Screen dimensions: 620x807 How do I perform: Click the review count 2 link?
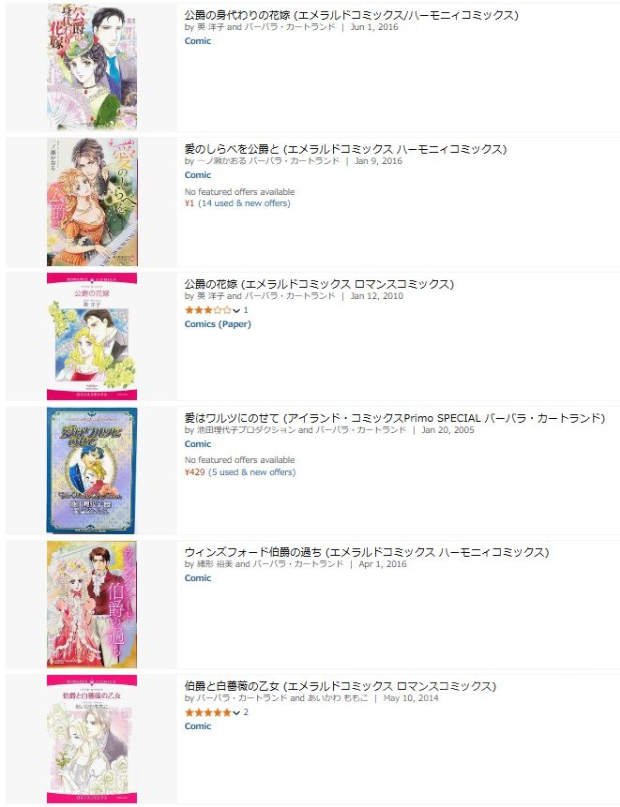[x=246, y=712]
